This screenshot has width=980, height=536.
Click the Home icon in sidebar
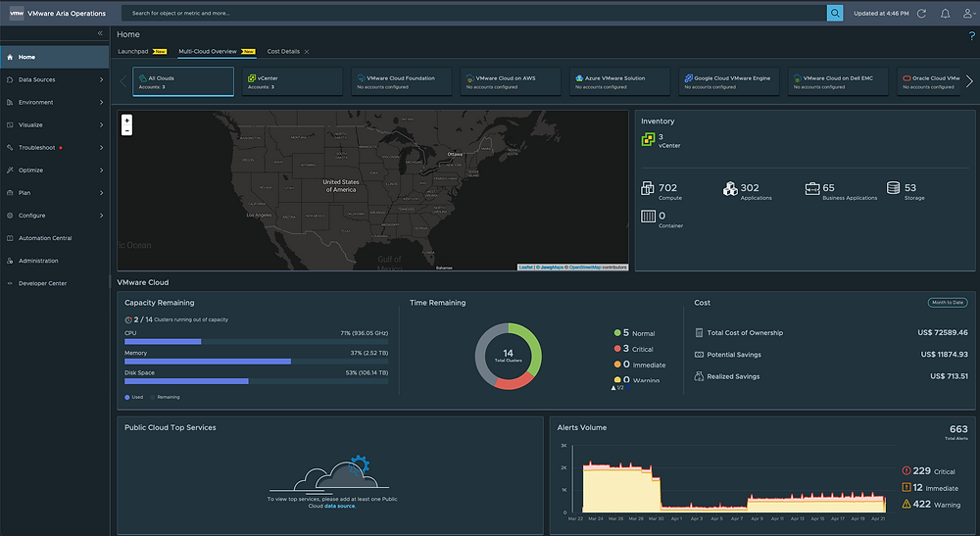10,57
